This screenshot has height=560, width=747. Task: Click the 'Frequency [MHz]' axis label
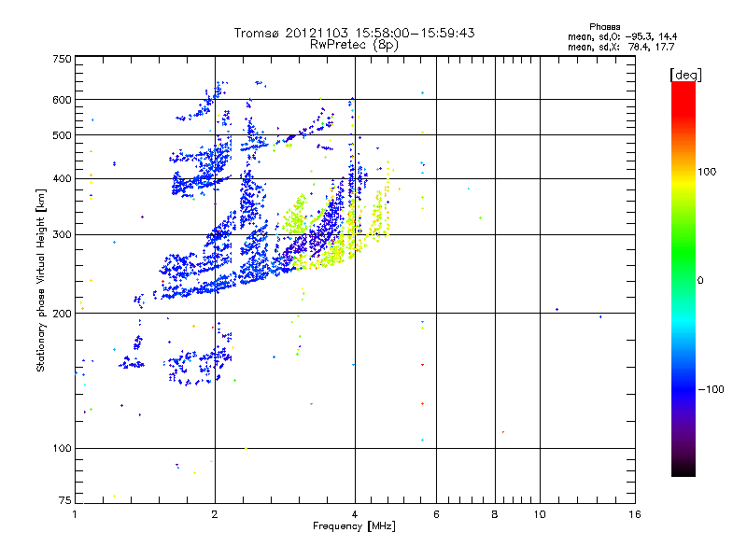pos(354,526)
